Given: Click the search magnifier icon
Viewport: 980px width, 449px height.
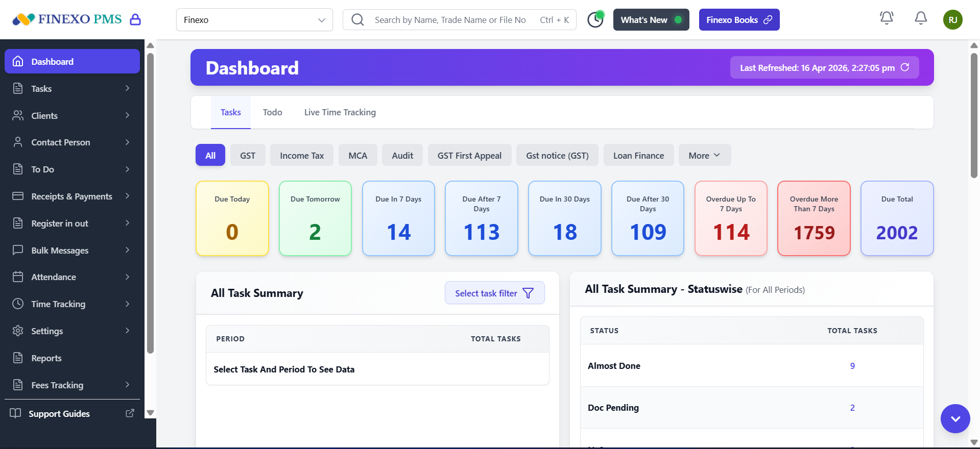Looking at the screenshot, I should (x=358, y=20).
